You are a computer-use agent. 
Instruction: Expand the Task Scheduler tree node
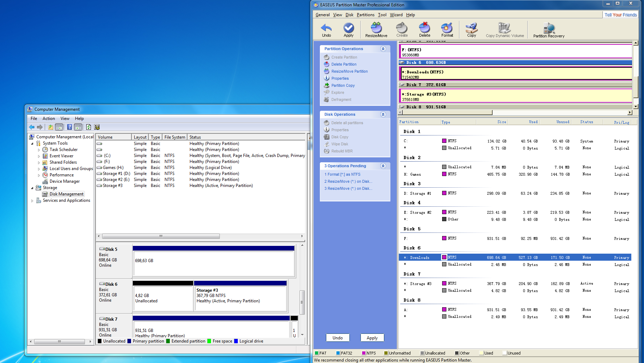[x=39, y=150]
